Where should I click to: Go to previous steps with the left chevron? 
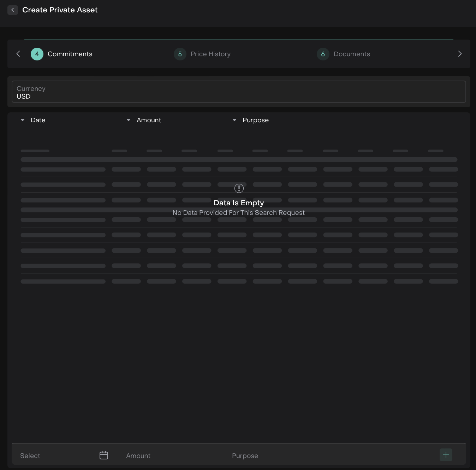tap(18, 54)
